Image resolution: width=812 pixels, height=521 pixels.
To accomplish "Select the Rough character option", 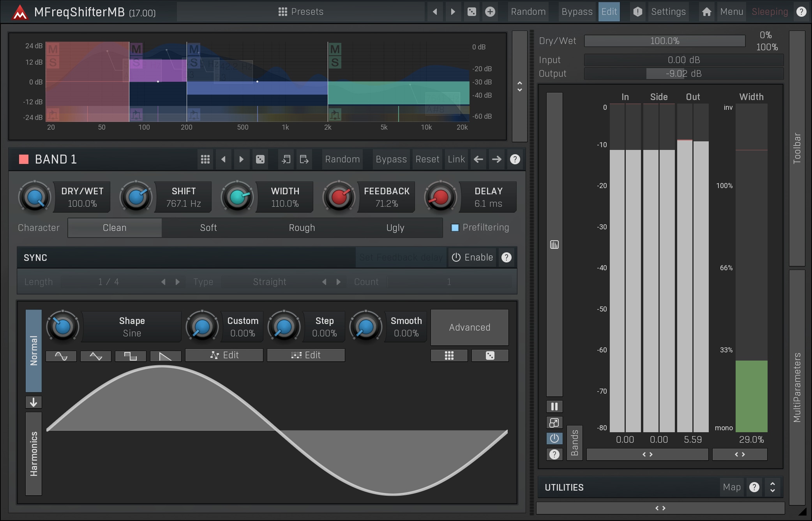I will point(302,228).
